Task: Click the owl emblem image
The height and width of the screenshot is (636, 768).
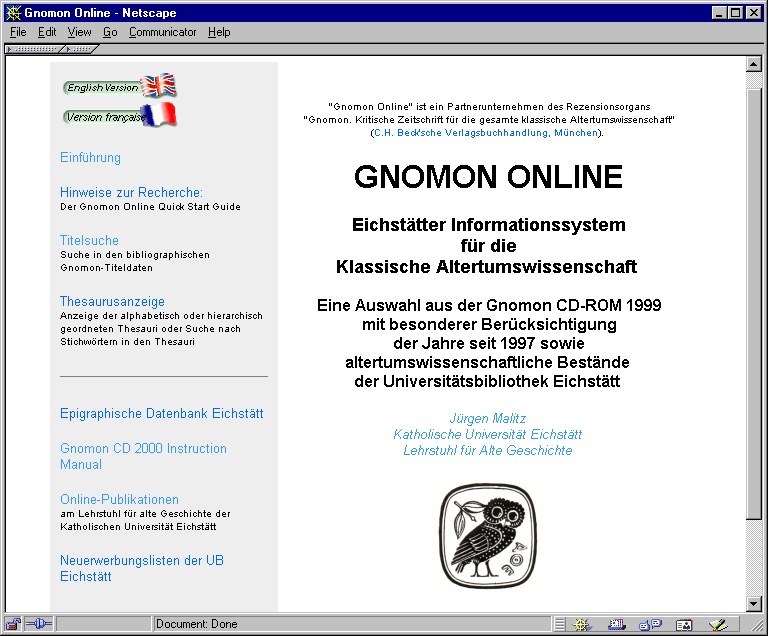Action: 488,535
